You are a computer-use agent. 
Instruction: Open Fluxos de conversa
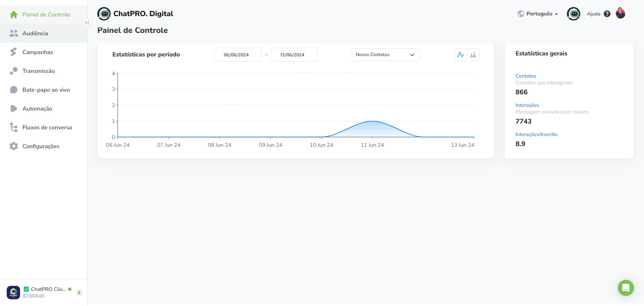44,127
